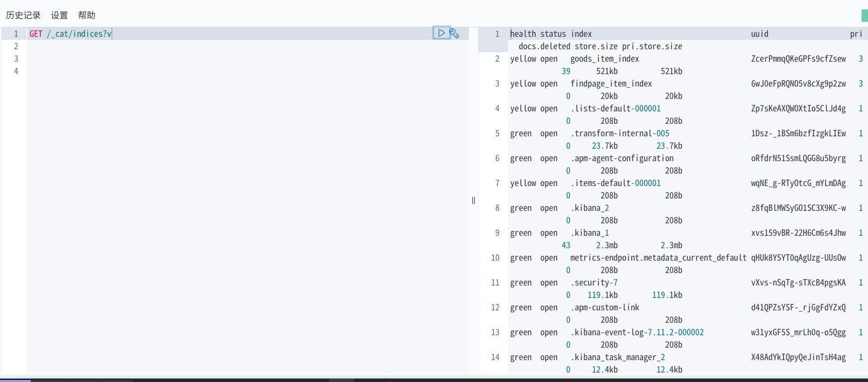The height and width of the screenshot is (382, 868).
Task: Click the 2.3mb store size of .kibana_1
Action: click(x=607, y=245)
